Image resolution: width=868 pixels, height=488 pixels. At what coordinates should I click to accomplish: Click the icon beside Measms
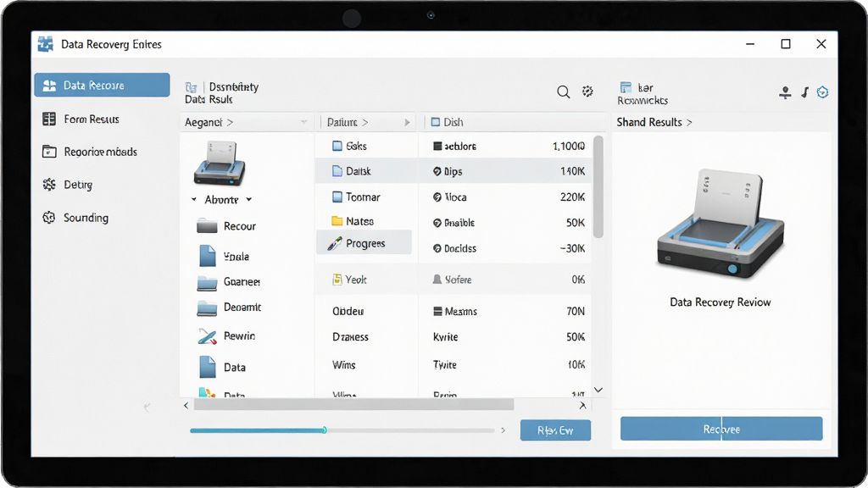click(437, 312)
